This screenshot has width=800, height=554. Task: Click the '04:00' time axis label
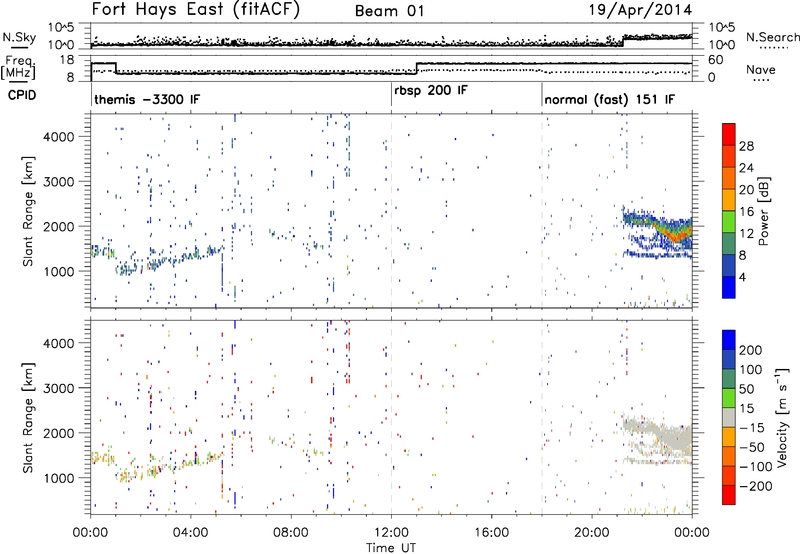click(190, 533)
